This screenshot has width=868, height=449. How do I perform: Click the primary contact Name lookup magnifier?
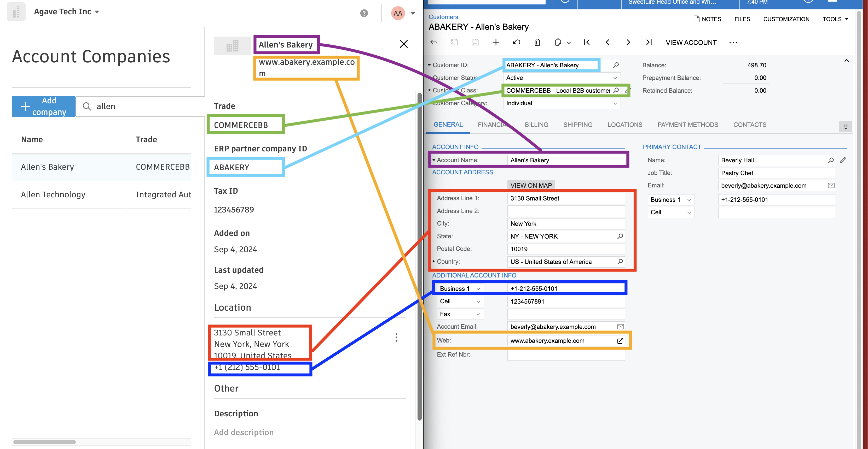click(x=831, y=160)
